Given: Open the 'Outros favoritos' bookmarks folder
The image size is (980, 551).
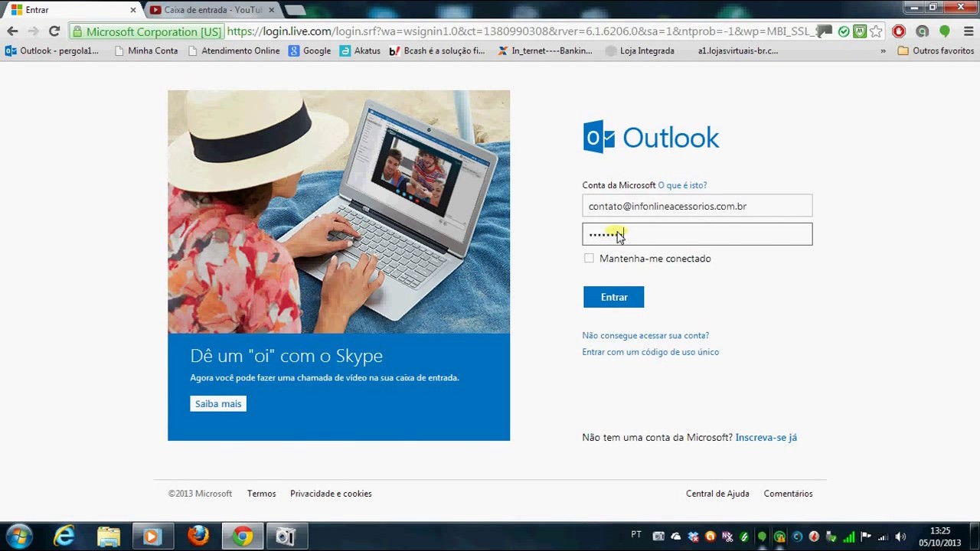Looking at the screenshot, I should pyautogui.click(x=936, y=51).
